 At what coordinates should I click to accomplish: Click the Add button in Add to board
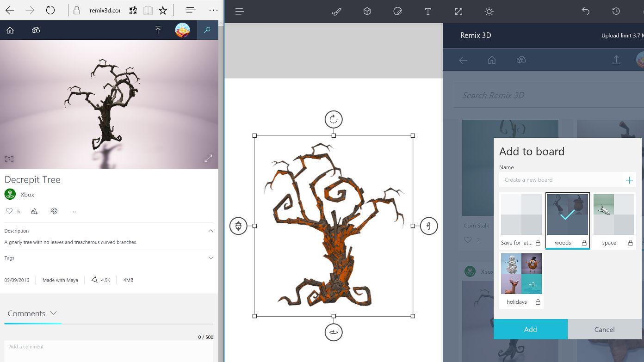tap(530, 329)
